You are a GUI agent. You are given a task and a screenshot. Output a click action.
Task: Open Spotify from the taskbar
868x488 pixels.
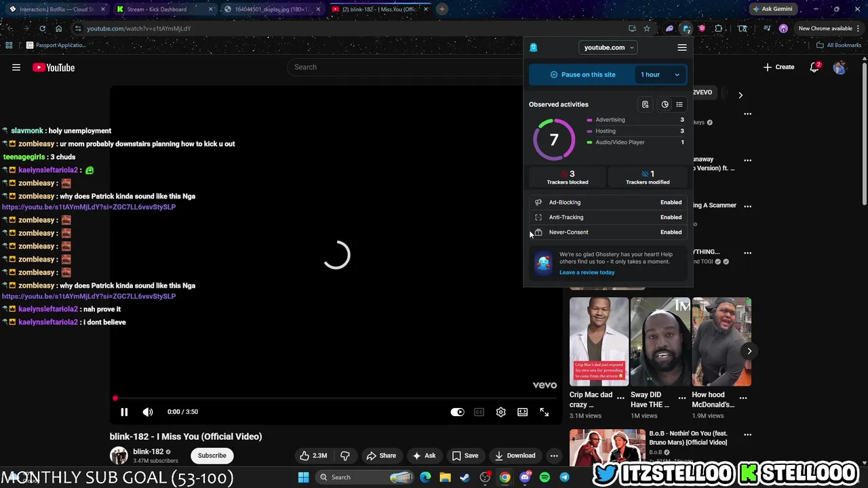[x=545, y=477]
